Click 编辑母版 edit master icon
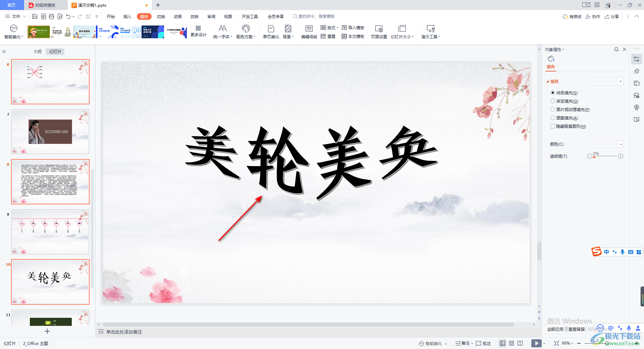 click(309, 32)
